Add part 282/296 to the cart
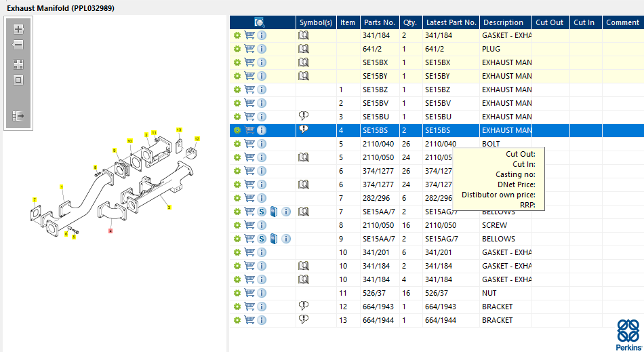The height and width of the screenshot is (352, 644). click(x=249, y=197)
